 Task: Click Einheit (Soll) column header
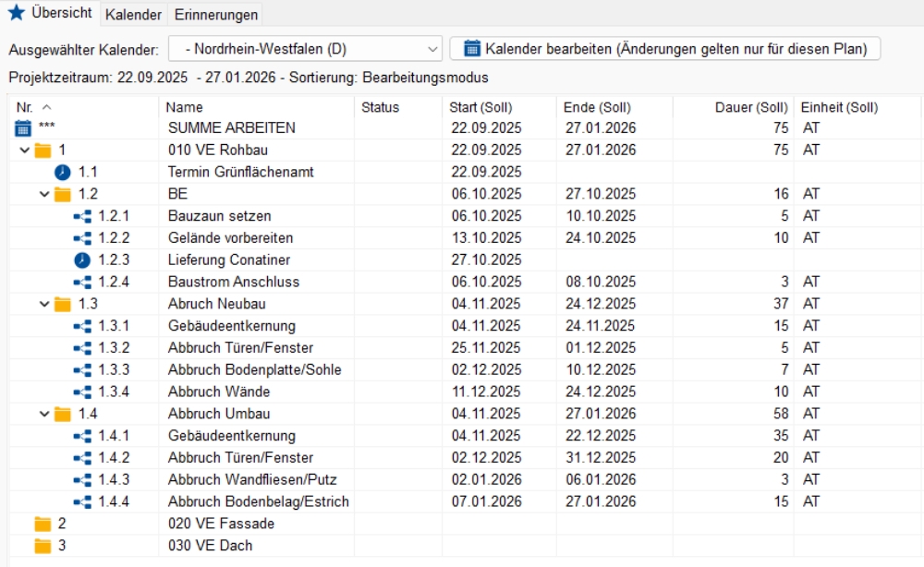(x=857, y=107)
